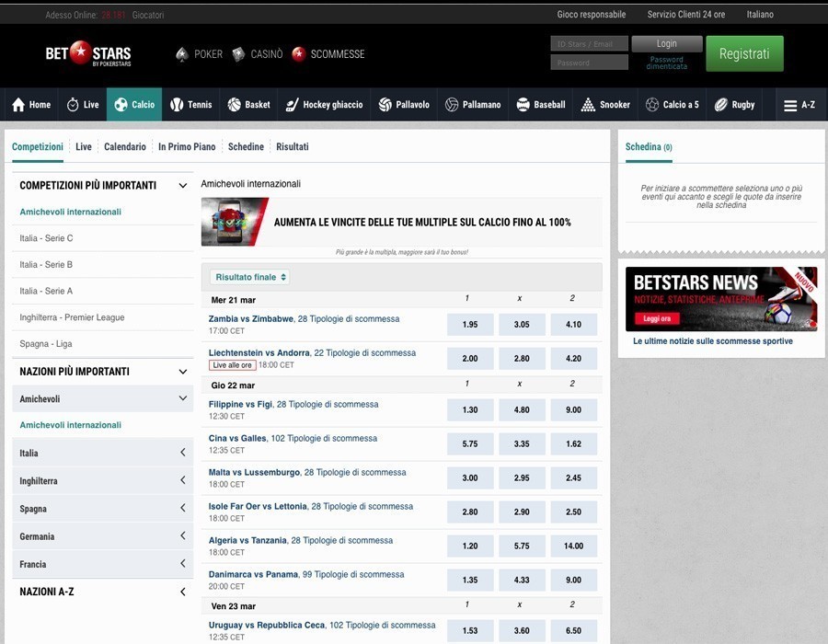Focus the ID Stars / Email field
The width and height of the screenshot is (828, 644).
(590, 44)
